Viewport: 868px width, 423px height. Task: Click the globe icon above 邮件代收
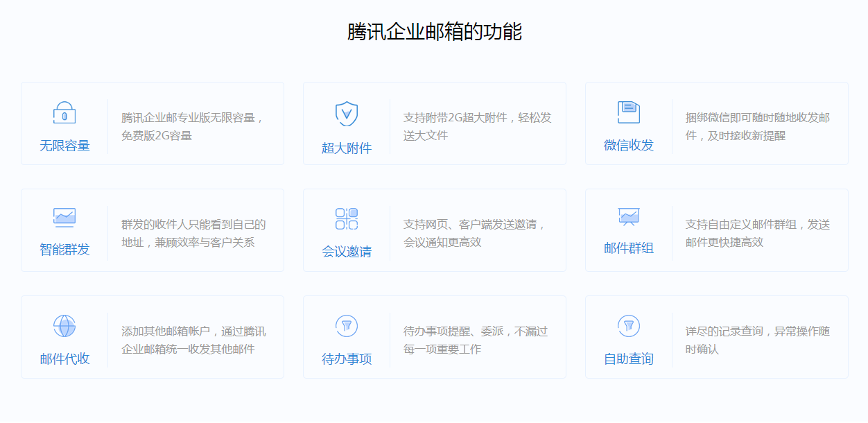coord(64,326)
